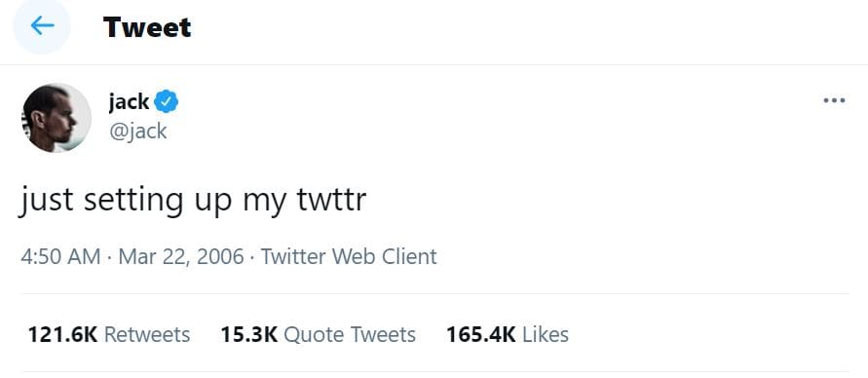Open the Twitter Web Client source link
The image size is (868, 378).
coord(349,257)
